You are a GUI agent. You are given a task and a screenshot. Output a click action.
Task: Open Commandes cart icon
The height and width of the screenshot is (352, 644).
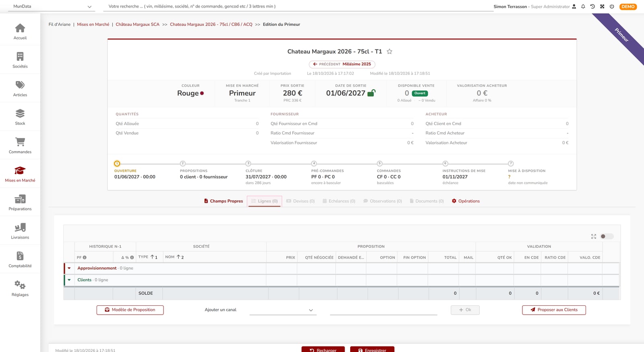point(20,142)
